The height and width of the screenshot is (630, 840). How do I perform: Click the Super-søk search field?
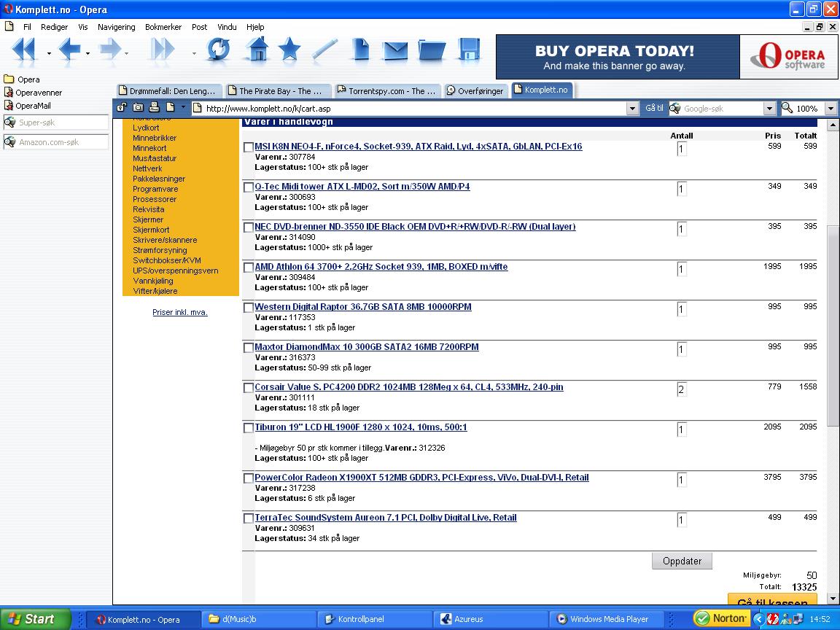pos(55,122)
